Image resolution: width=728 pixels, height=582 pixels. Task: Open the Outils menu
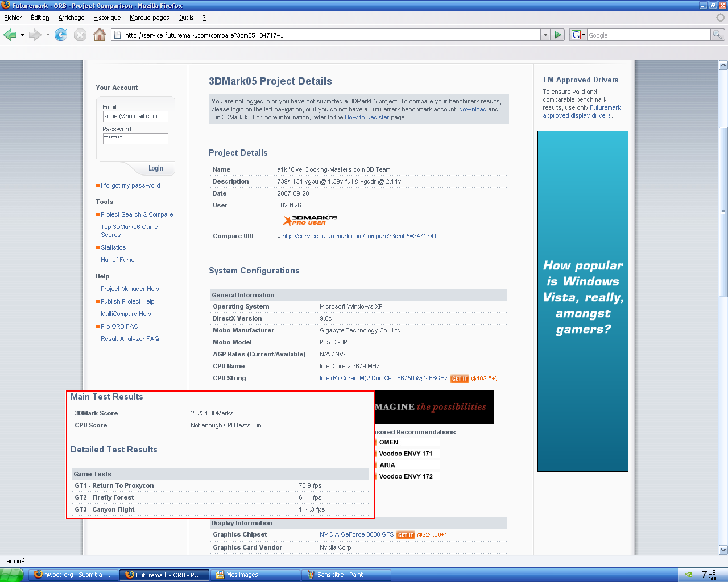tap(186, 18)
